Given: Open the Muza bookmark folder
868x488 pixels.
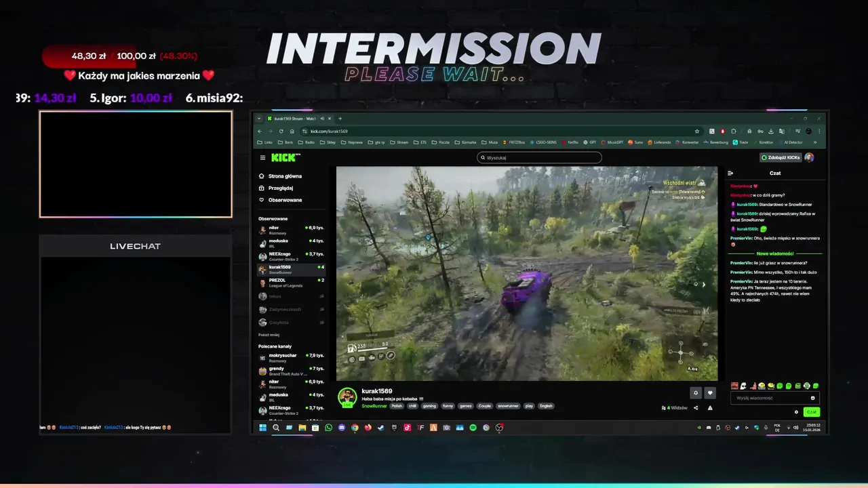Looking at the screenshot, I should coord(490,142).
